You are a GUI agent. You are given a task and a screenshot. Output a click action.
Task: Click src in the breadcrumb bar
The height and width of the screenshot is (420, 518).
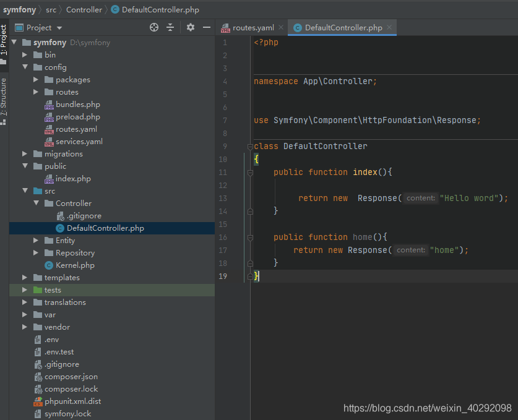click(51, 9)
